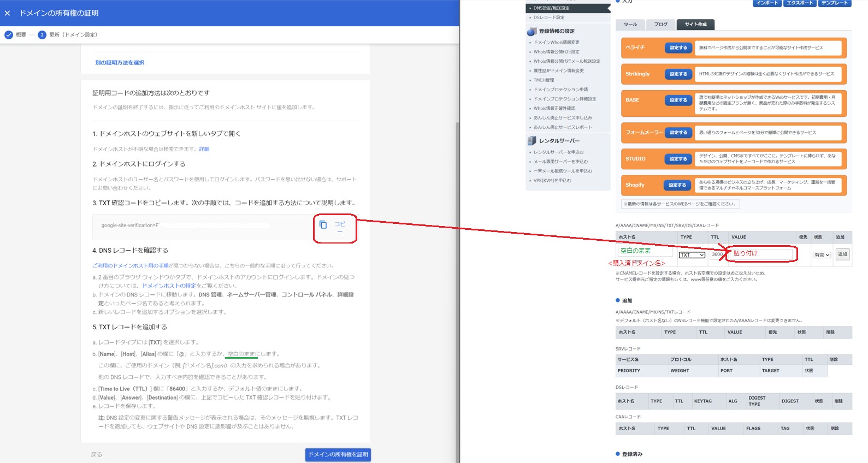Open メール専用サーバーを申込む in sidebar

click(x=560, y=162)
